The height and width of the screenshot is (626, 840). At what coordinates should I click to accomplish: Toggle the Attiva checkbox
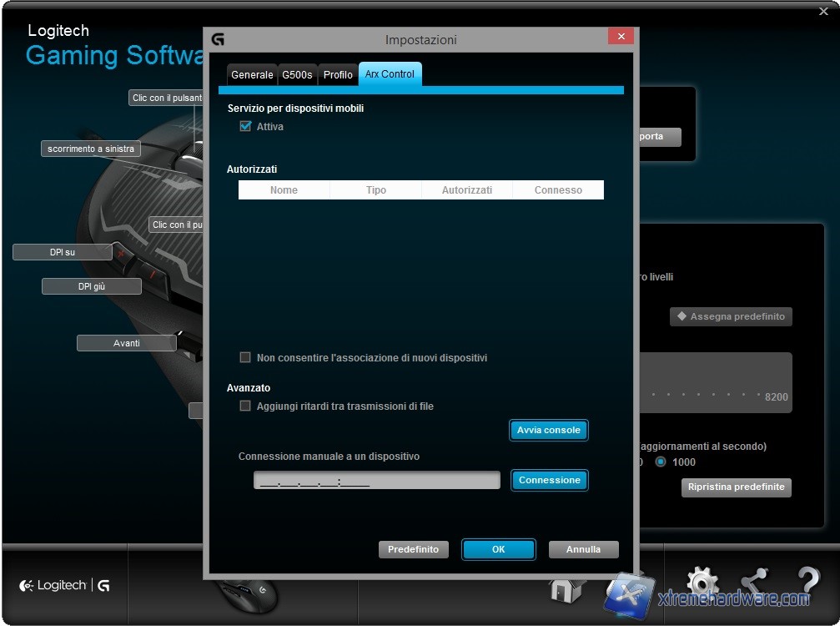coord(245,127)
